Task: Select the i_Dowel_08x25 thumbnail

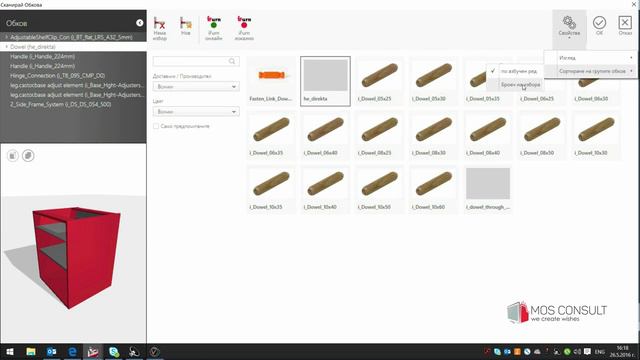Action: (x=380, y=136)
